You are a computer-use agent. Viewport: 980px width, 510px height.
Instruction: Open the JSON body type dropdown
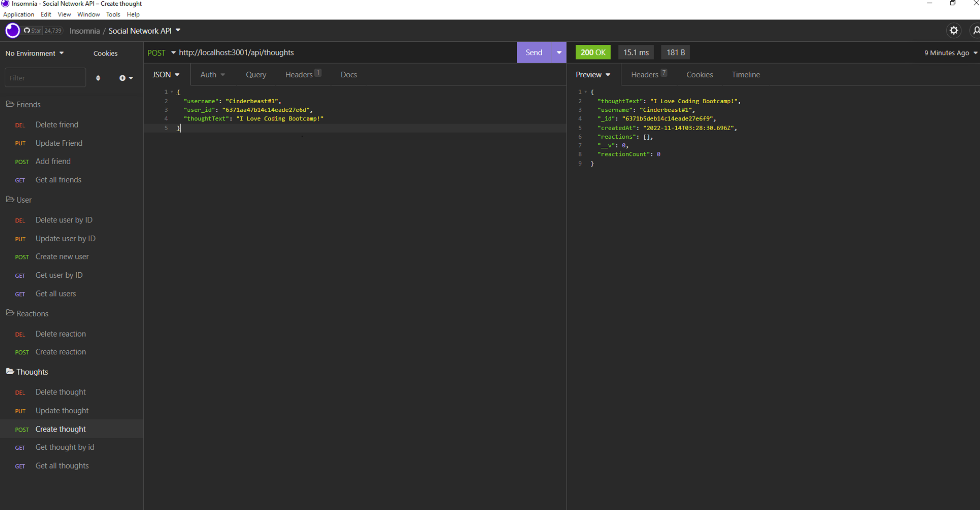pos(166,74)
